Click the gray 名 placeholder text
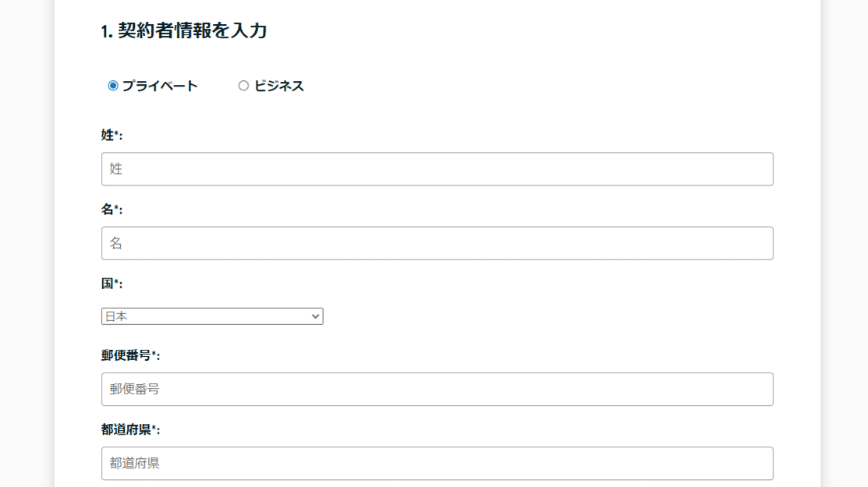868x487 pixels. tap(115, 243)
